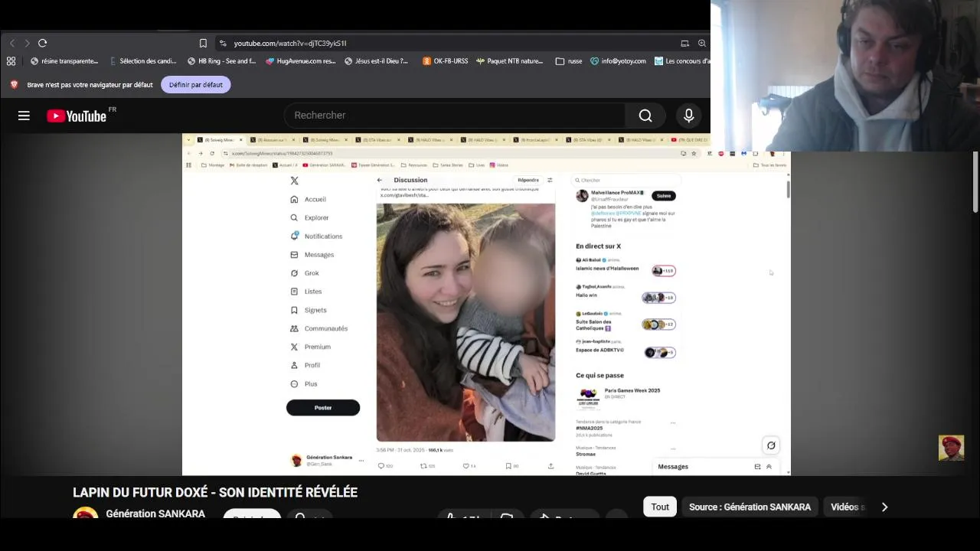Screen dimensions: 980x551
Task: Open the 'résine transparente' bookmark
Action: tap(64, 61)
